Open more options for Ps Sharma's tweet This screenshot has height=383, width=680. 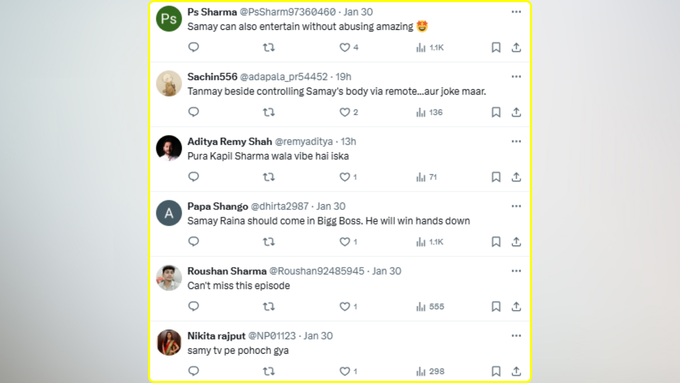516,12
